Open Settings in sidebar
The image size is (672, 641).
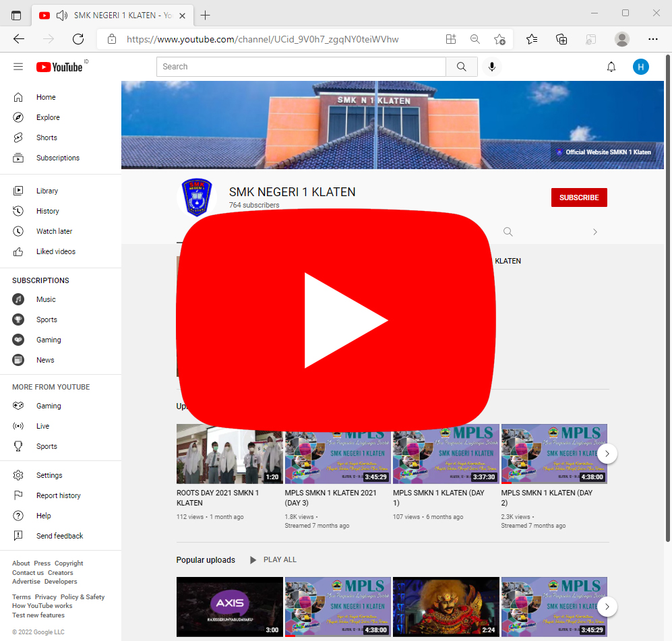pos(61,475)
